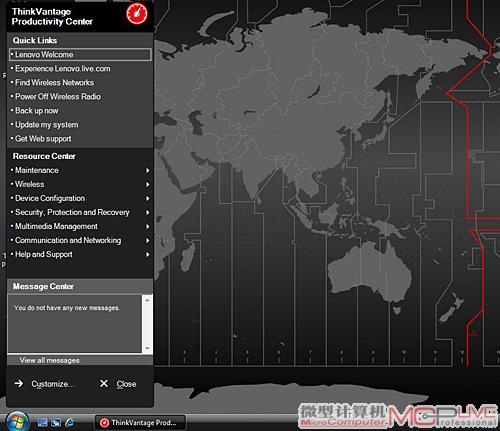Open the Windows Start orb
Screen dimensions: 500x431
point(17,422)
